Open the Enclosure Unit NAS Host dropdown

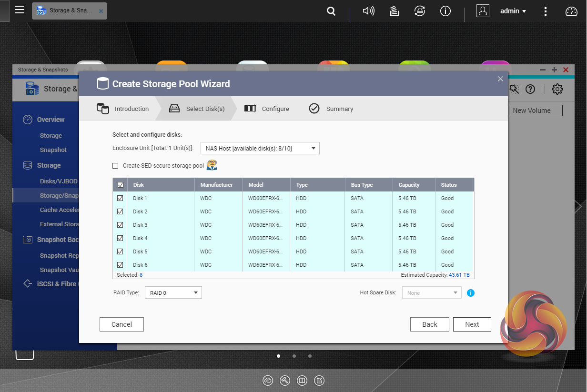point(260,148)
